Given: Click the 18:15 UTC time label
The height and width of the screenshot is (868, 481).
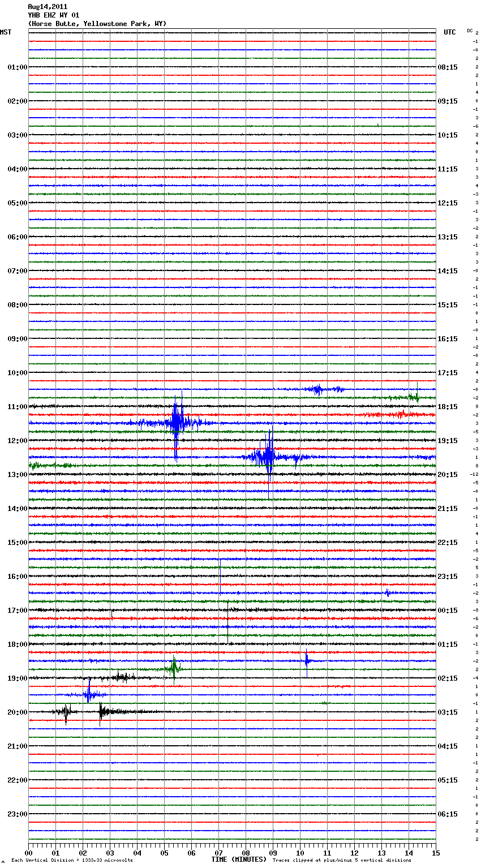Looking at the screenshot, I should [448, 407].
